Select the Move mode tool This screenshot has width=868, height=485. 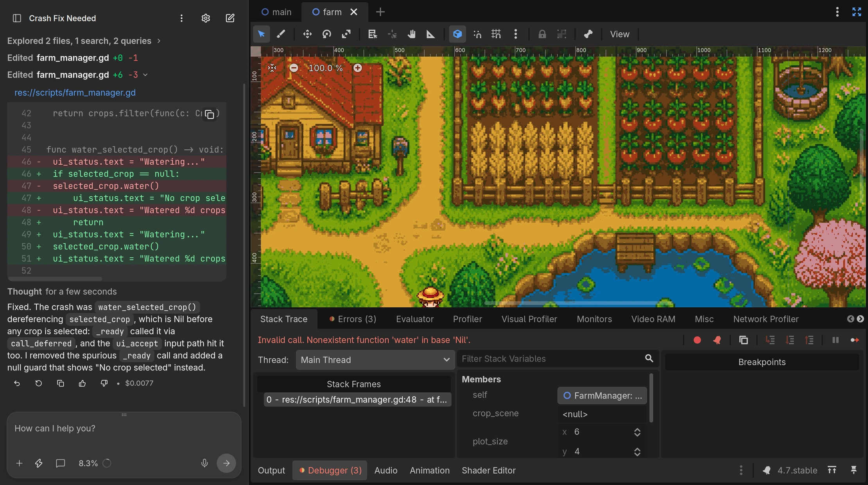(307, 34)
